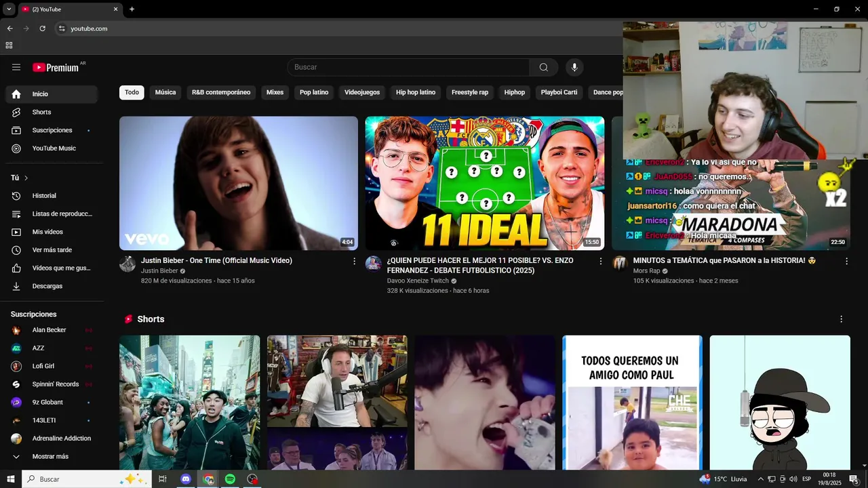The image size is (868, 488).
Task: Open Suscripciones in the sidebar
Action: 52,130
